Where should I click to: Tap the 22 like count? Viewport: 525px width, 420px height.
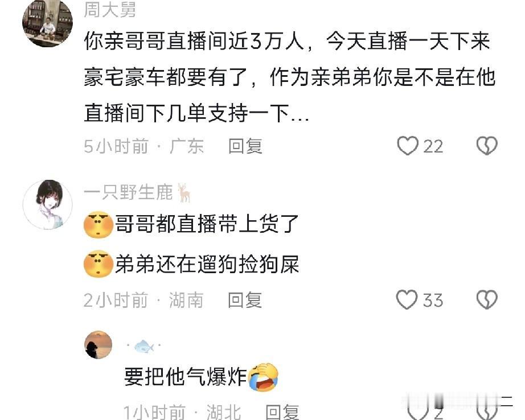(x=433, y=146)
